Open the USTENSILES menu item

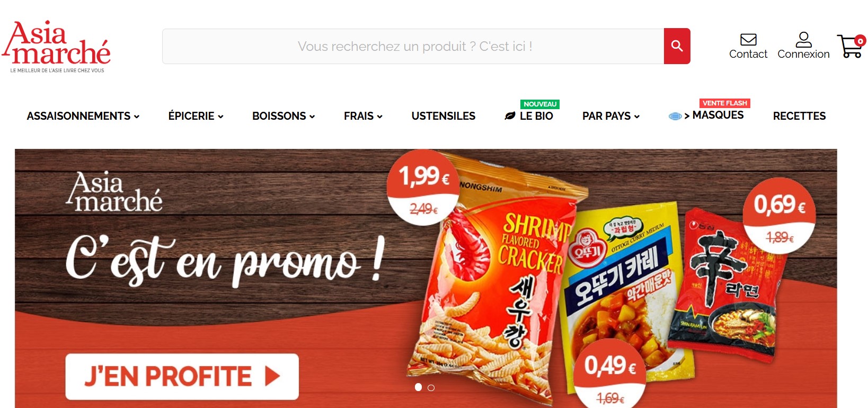[444, 116]
